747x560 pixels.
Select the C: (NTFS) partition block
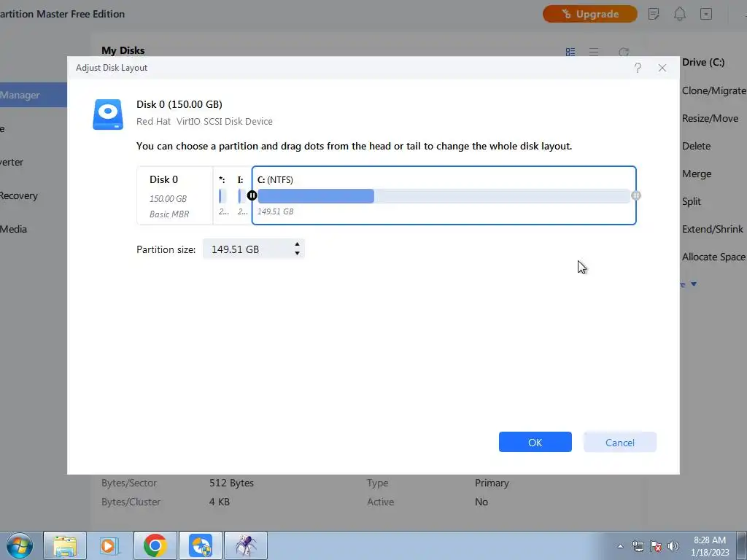[444, 195]
